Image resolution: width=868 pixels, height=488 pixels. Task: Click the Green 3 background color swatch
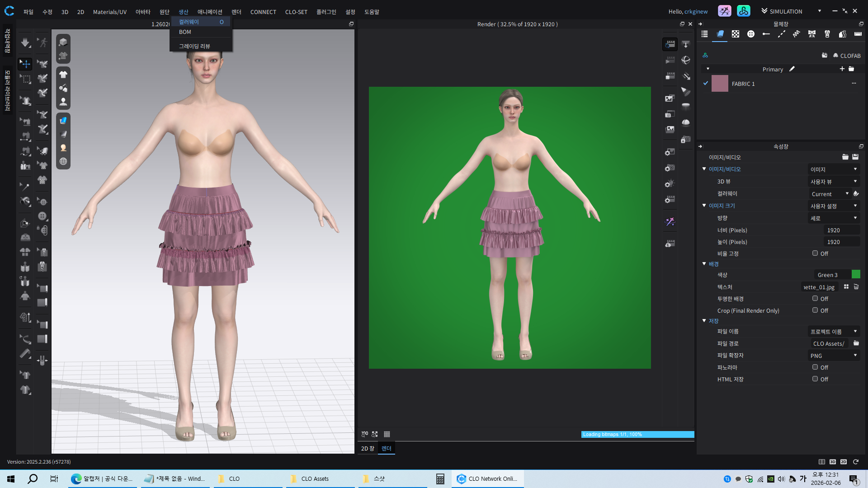click(x=856, y=275)
